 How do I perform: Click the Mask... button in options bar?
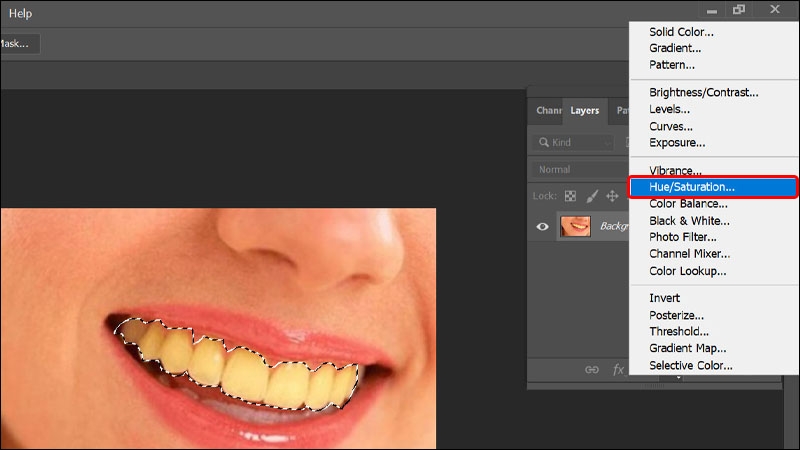pyautogui.click(x=20, y=44)
